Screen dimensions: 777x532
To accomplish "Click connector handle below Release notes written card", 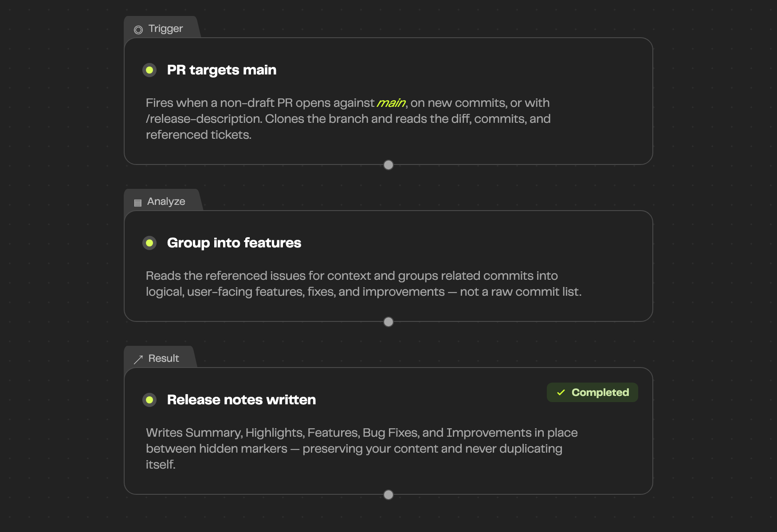I will coord(388,495).
